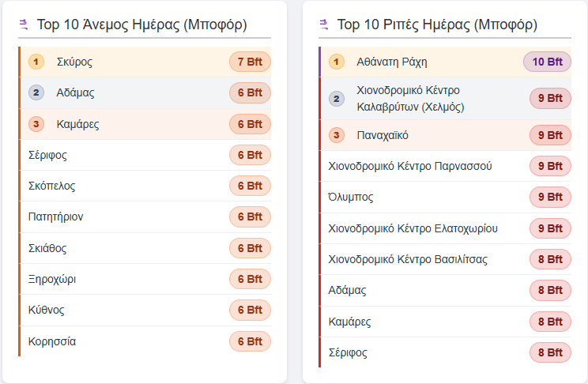
Task: Click rank 2 badge next to Αδάμας in wind list
Action: [x=36, y=92]
